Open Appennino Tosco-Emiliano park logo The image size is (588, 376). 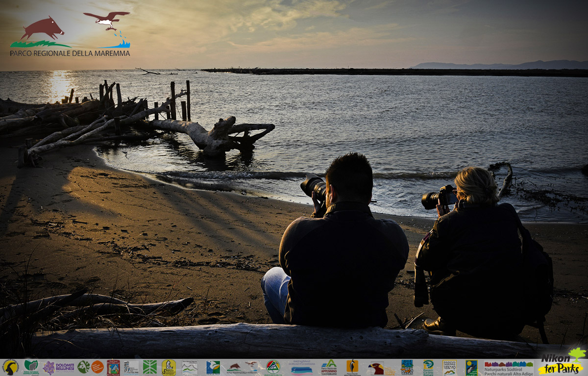coord(329,367)
